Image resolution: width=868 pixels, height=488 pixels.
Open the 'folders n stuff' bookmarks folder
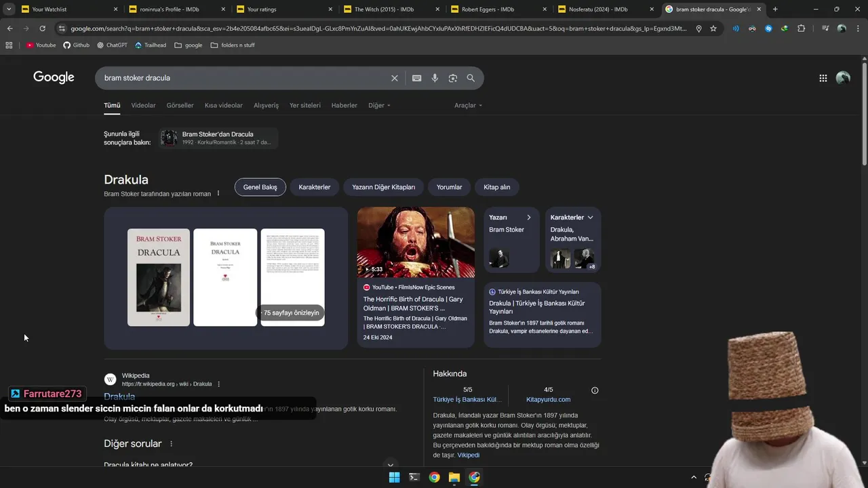click(x=233, y=45)
